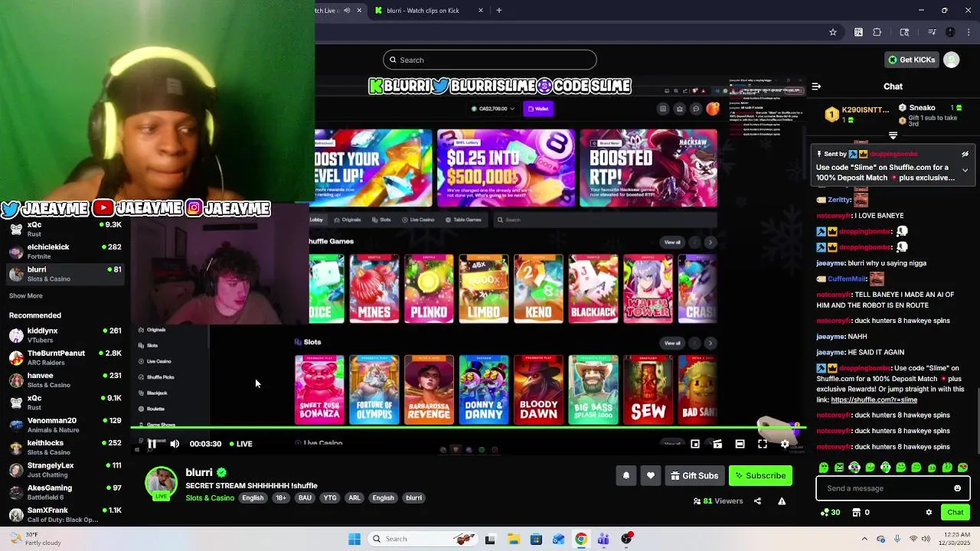
Task: Open the chat shop icon showing 0
Action: pos(861,513)
